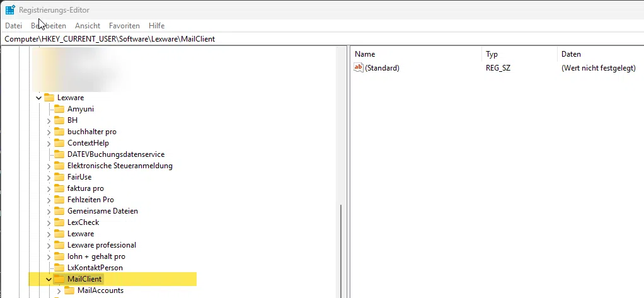Click the Lexware professional folder icon
644x298 pixels.
60,245
